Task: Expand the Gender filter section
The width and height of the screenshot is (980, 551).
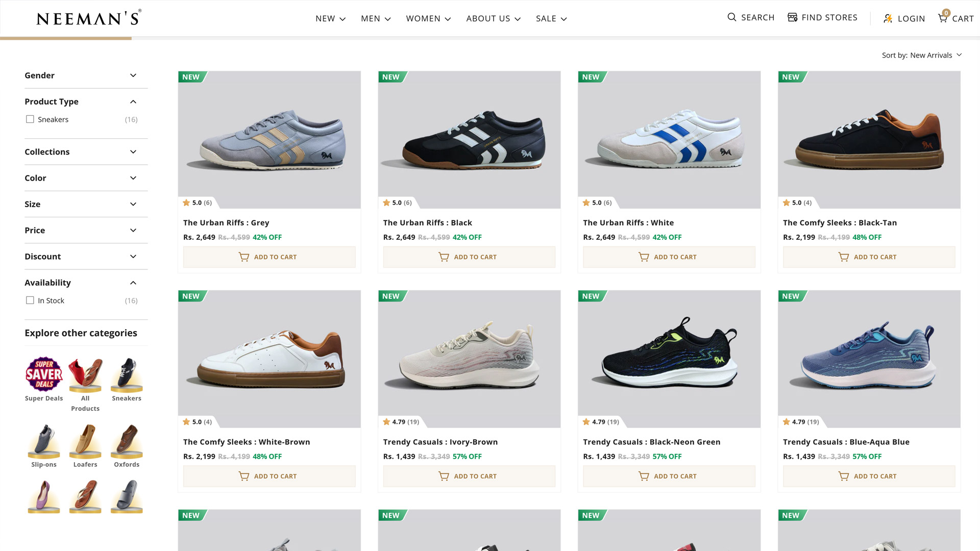Action: click(x=133, y=76)
